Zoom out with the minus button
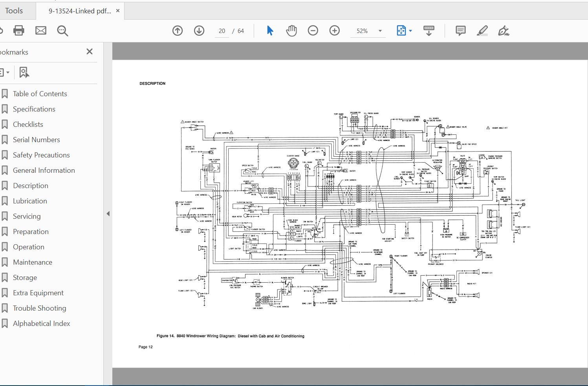588x386 pixels. [313, 31]
